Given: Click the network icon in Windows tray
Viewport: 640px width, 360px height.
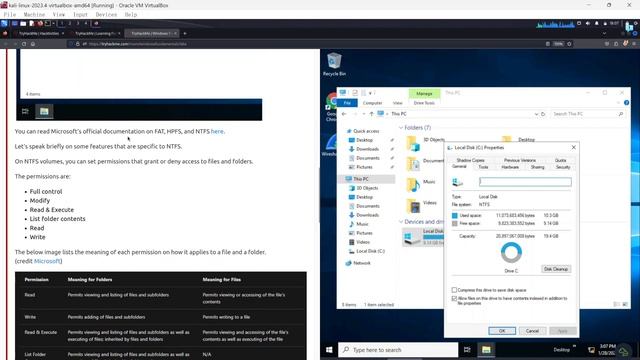Looking at the screenshot, I should [591, 350].
